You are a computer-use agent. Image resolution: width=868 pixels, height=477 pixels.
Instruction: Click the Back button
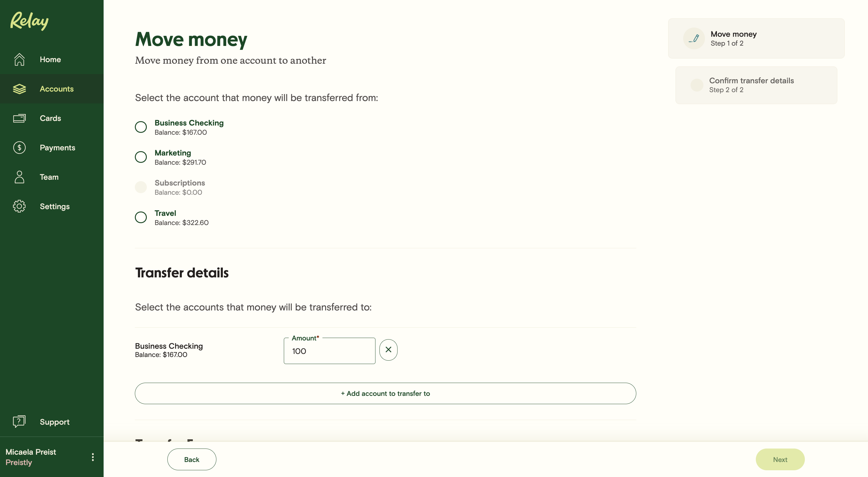191,460
